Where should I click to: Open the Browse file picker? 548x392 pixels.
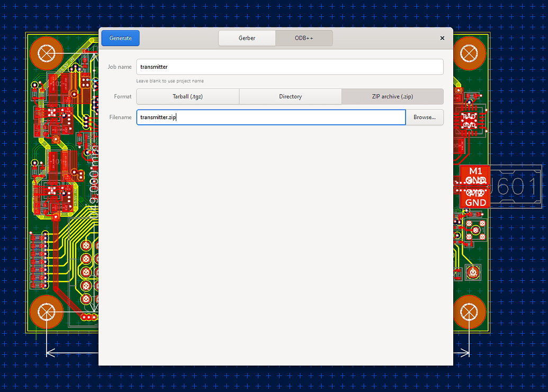425,117
